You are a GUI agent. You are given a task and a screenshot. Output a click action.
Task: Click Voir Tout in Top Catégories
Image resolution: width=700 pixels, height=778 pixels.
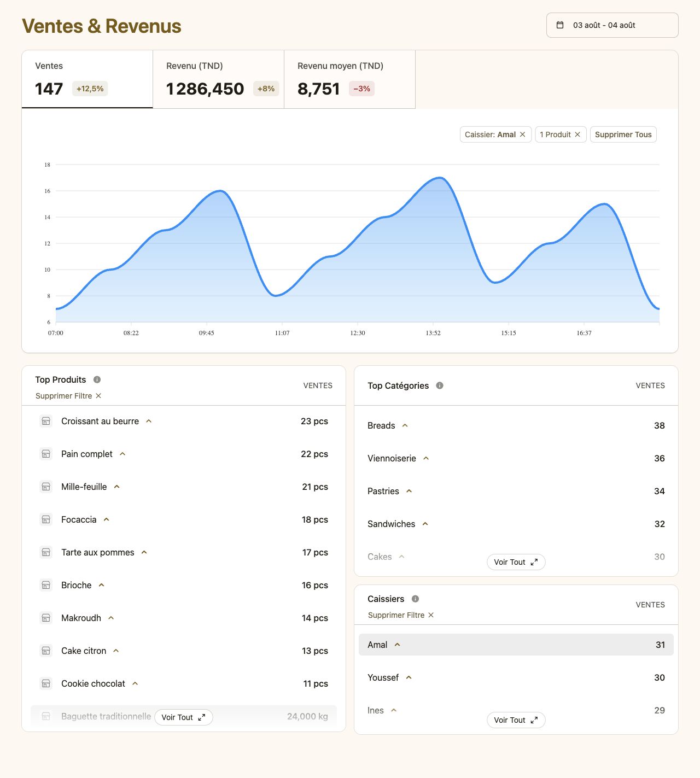(516, 562)
